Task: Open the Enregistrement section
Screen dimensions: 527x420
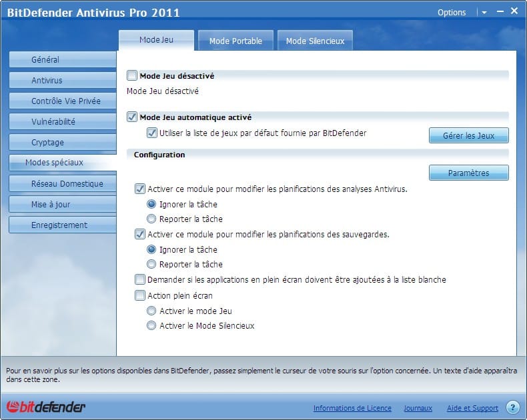Action: coord(63,225)
